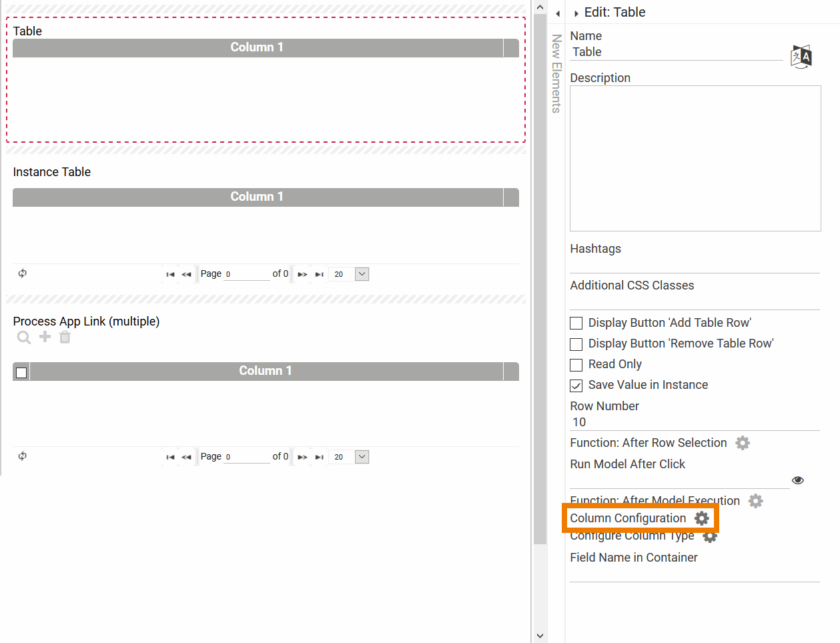Viewport: 840px width, 643px height.
Task: Click the Field Name in Container input
Action: (x=695, y=574)
